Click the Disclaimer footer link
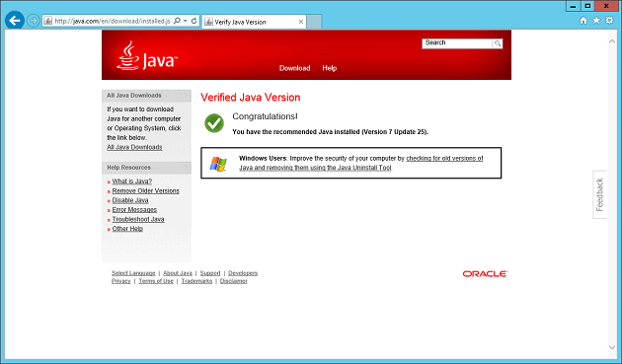Image resolution: width=622 pixels, height=364 pixels. (x=234, y=281)
